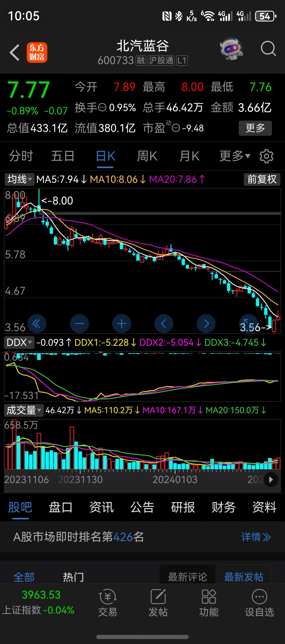285x644 pixels.
Task: Select the 月K tab
Action: click(189, 156)
